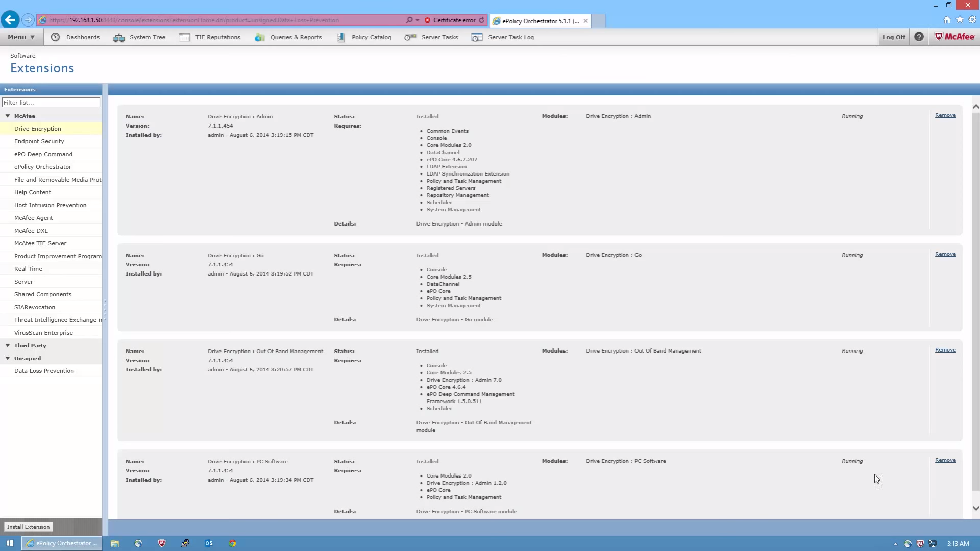The width and height of the screenshot is (980, 551).
Task: Select Data Loss Prevention extension
Action: click(44, 371)
